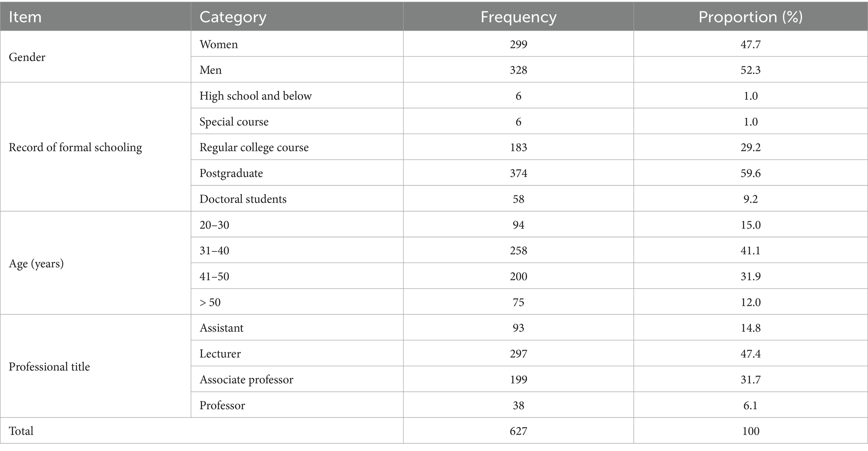Screen dimensions: 868x451
Task: Select Regular college course cell
Action: coord(254,148)
